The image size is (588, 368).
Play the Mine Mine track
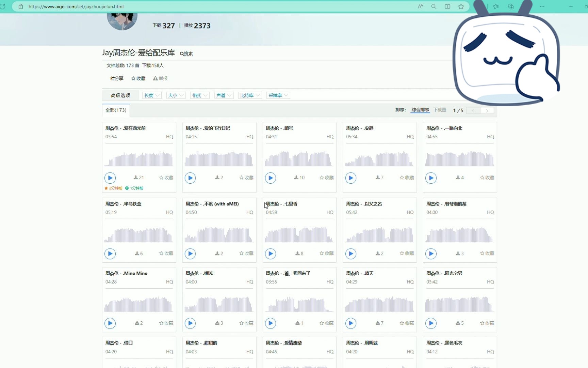110,323
